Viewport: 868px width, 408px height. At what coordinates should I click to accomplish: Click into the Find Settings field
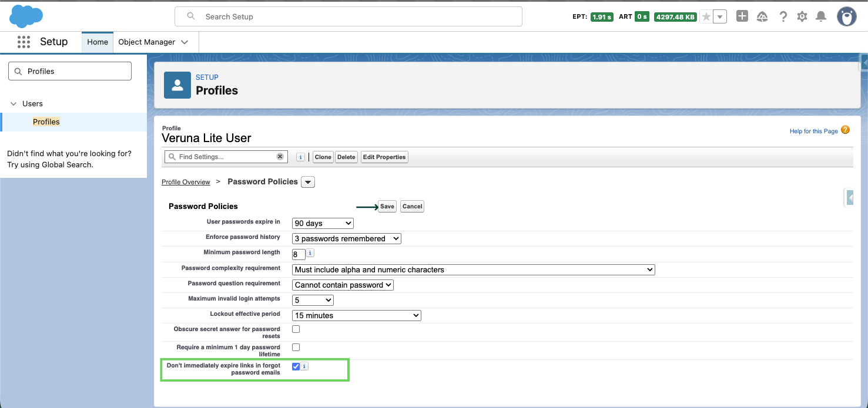(x=226, y=157)
